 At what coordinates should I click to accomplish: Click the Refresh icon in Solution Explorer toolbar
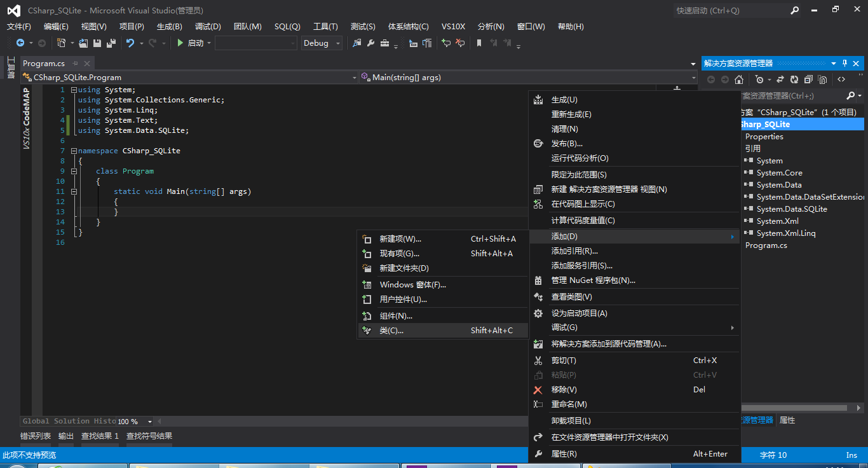[795, 79]
